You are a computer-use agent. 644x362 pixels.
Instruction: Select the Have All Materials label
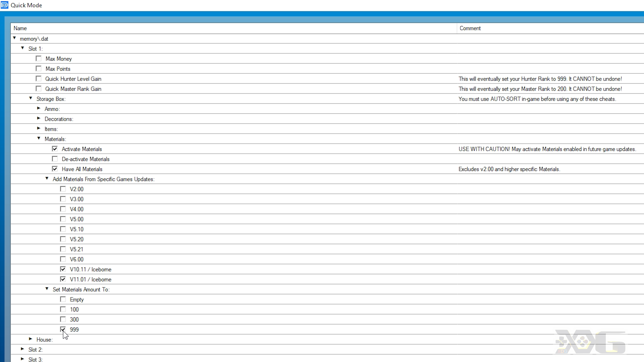pyautogui.click(x=82, y=169)
